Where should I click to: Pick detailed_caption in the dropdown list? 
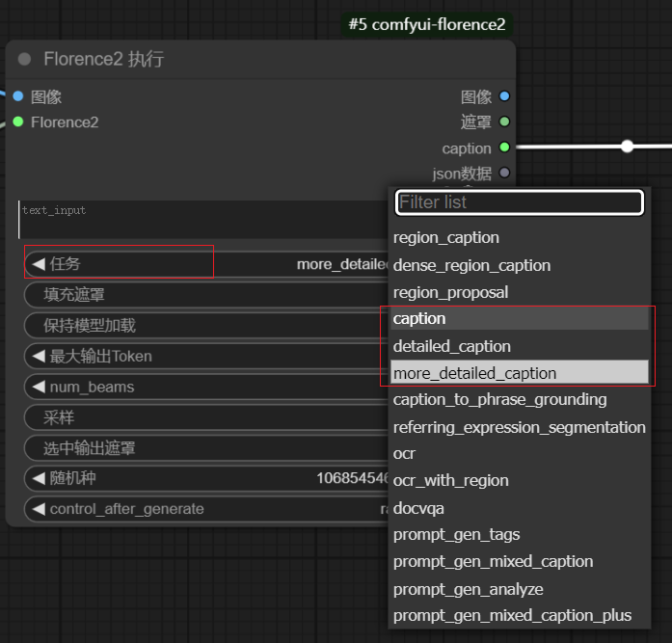tap(520, 346)
